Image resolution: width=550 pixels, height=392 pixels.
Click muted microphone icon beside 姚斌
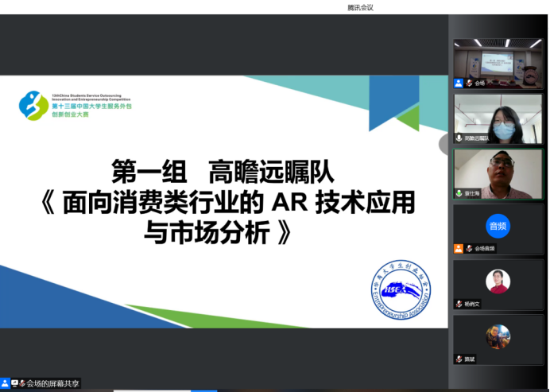(x=459, y=359)
